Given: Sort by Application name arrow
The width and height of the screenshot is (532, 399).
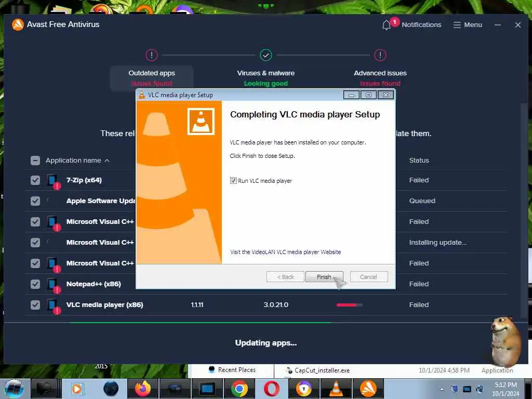Looking at the screenshot, I should tap(107, 161).
